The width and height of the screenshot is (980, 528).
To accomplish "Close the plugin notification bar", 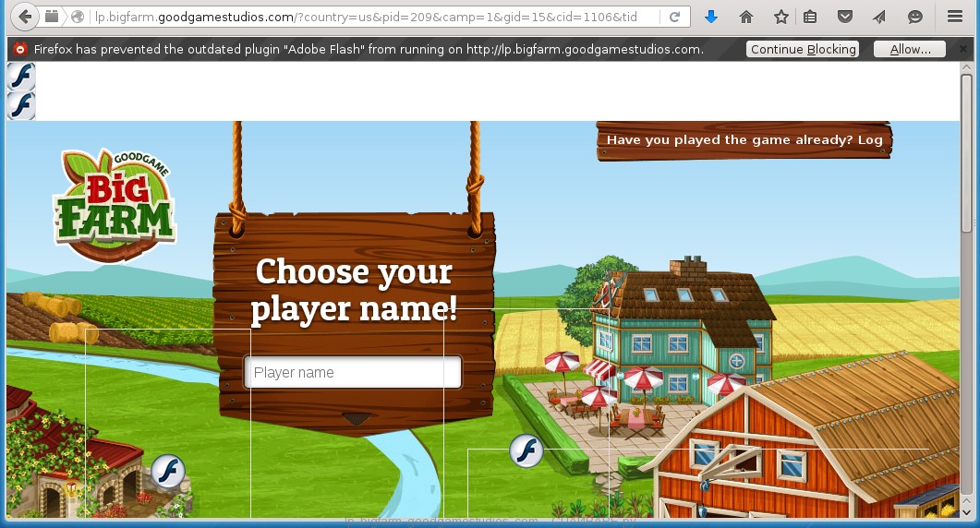I will click(963, 49).
